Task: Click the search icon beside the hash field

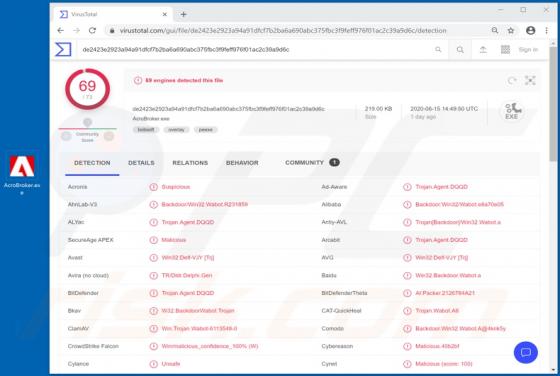Action: [x=460, y=50]
